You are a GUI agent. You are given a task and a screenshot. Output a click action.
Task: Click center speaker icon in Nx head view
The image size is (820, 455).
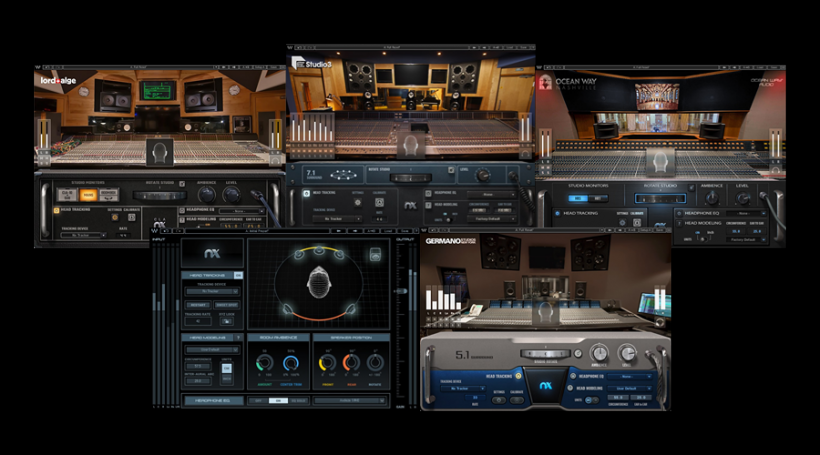[x=318, y=251]
